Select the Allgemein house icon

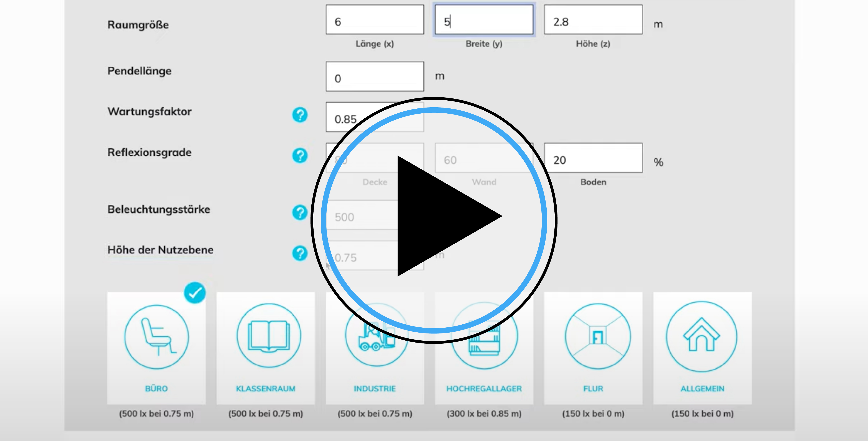702,337
